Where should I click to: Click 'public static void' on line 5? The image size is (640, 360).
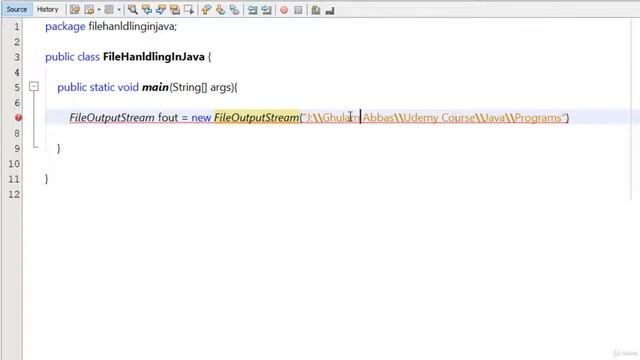coord(98,87)
